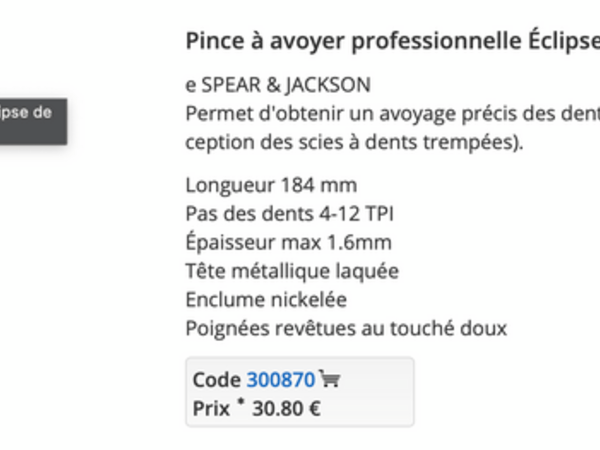Click the 30.80 € price
Image resolution: width=600 pixels, height=450 pixels.
[287, 408]
